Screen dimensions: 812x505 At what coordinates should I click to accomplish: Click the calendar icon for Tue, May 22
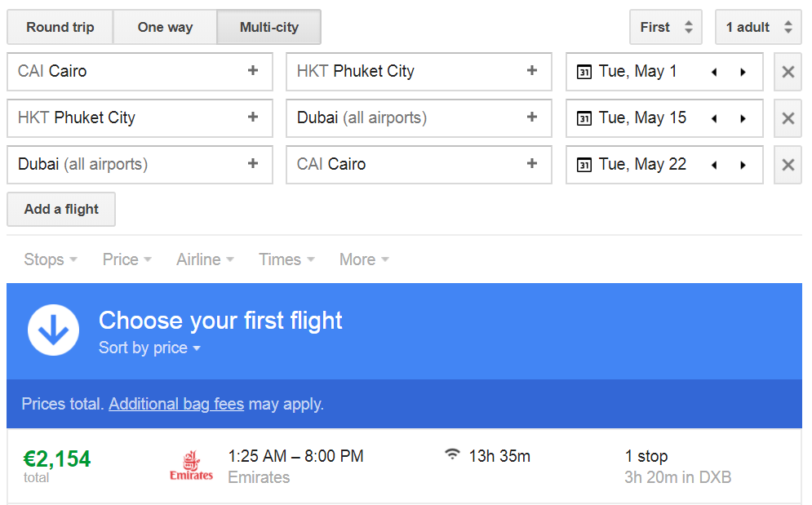[x=584, y=166]
